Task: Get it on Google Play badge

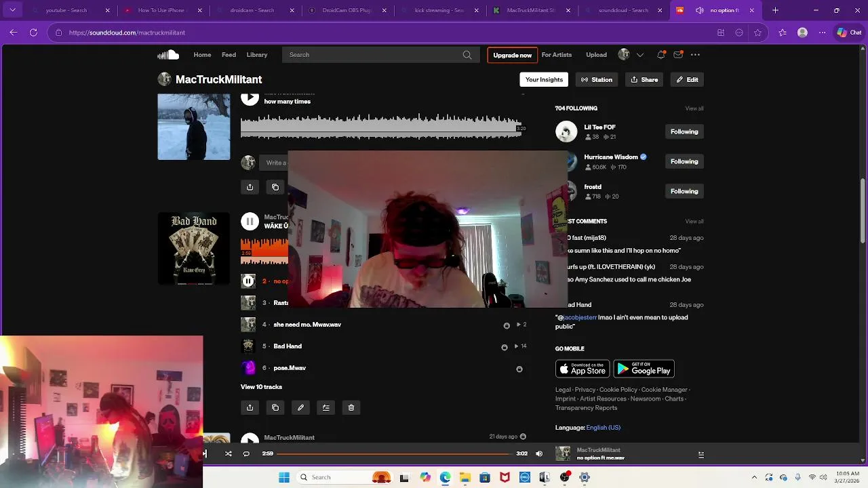Action: [x=644, y=369]
